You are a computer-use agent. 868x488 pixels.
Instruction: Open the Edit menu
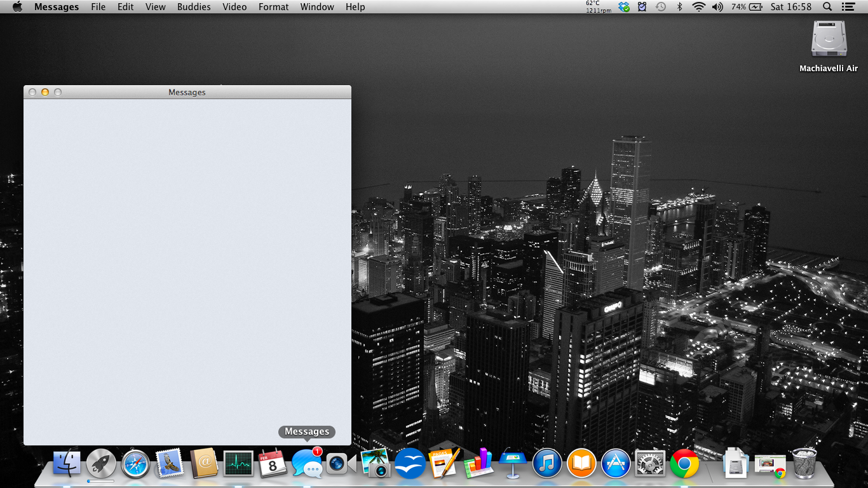[x=126, y=7]
